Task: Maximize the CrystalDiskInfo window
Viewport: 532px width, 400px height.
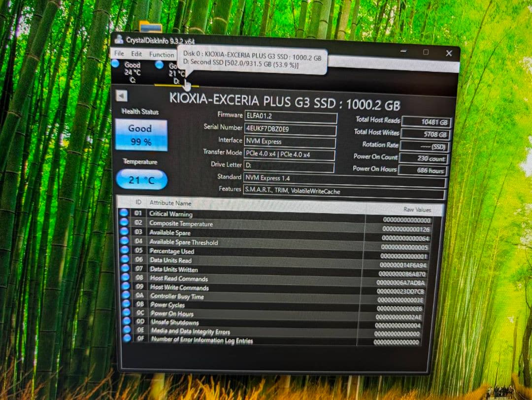Action: click(x=426, y=52)
